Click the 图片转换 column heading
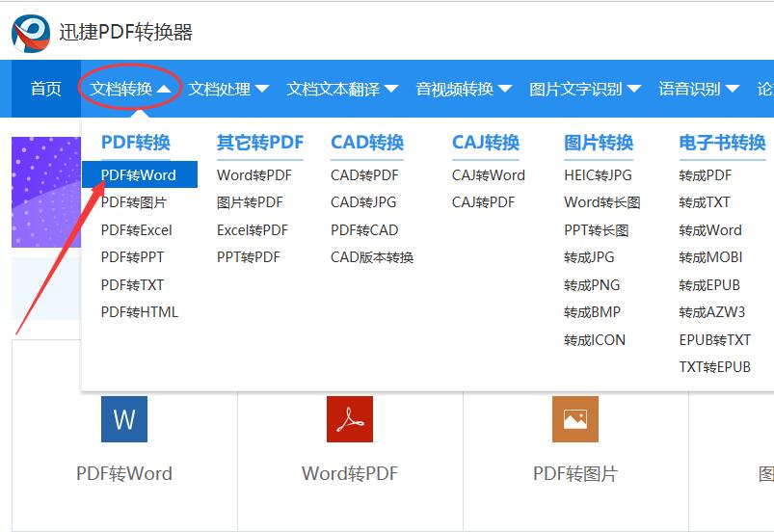The height and width of the screenshot is (532, 774). [599, 143]
